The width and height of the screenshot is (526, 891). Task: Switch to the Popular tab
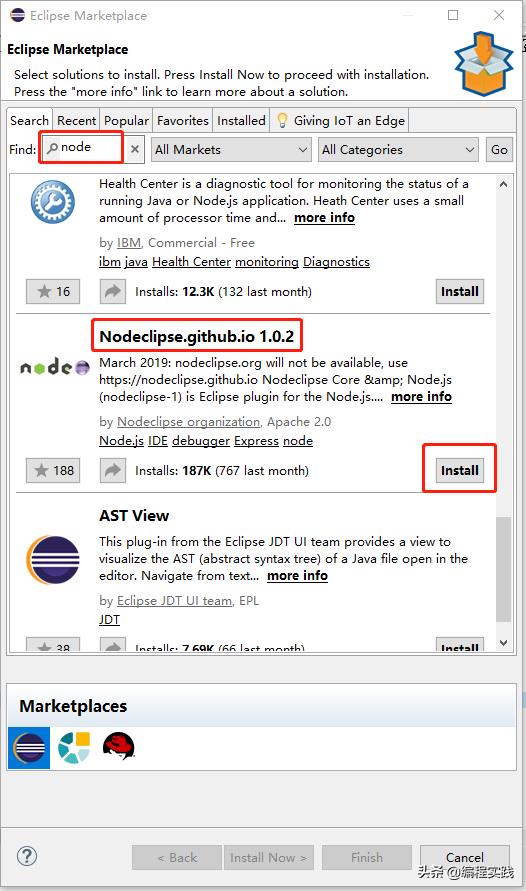[126, 120]
